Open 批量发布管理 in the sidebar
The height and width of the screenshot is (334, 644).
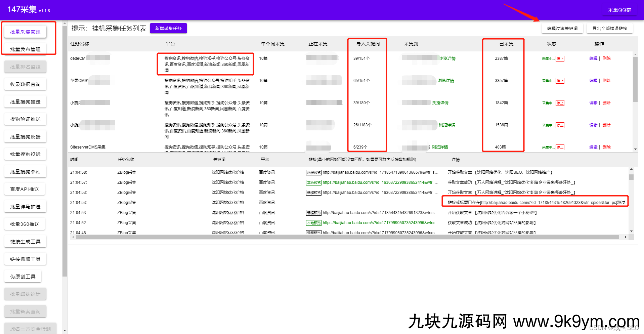(25, 49)
